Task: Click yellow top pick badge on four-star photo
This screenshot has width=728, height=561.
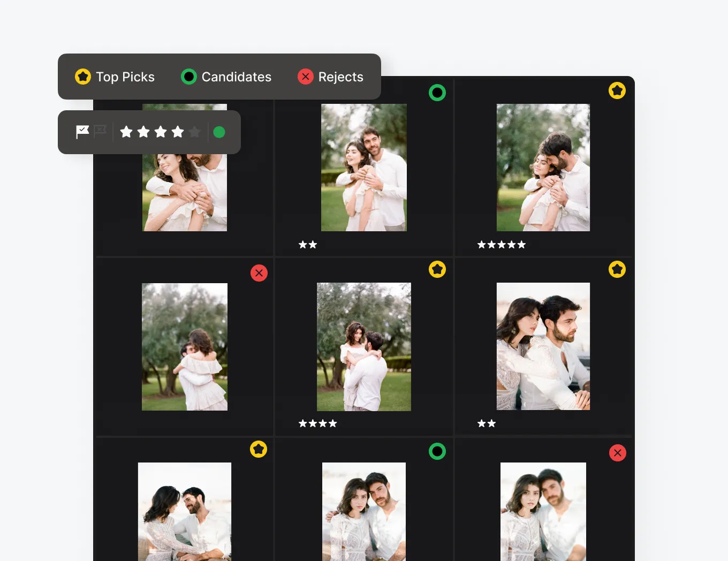Action: [437, 269]
